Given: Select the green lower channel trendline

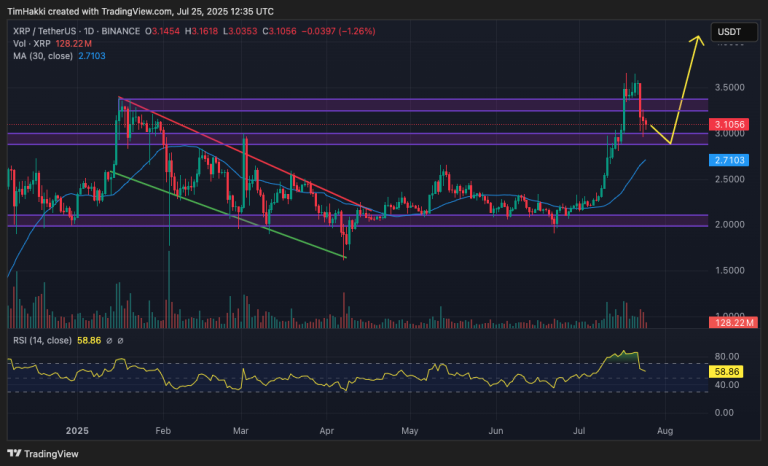Looking at the screenshot, I should pos(229,215).
